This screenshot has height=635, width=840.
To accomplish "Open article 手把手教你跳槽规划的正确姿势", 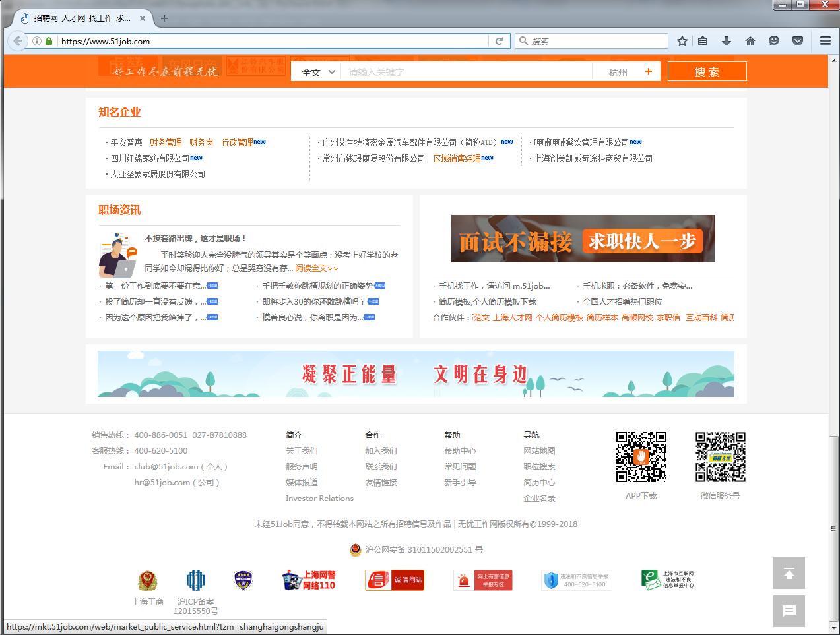I will [x=318, y=286].
